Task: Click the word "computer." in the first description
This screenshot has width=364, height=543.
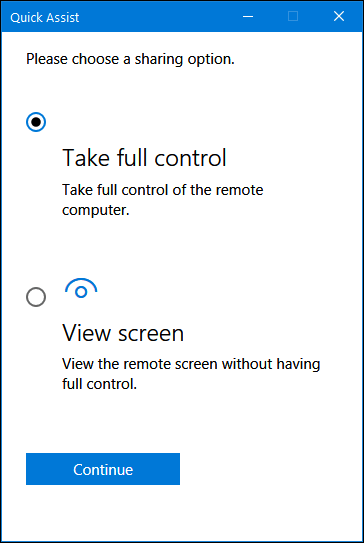Action: (x=96, y=211)
